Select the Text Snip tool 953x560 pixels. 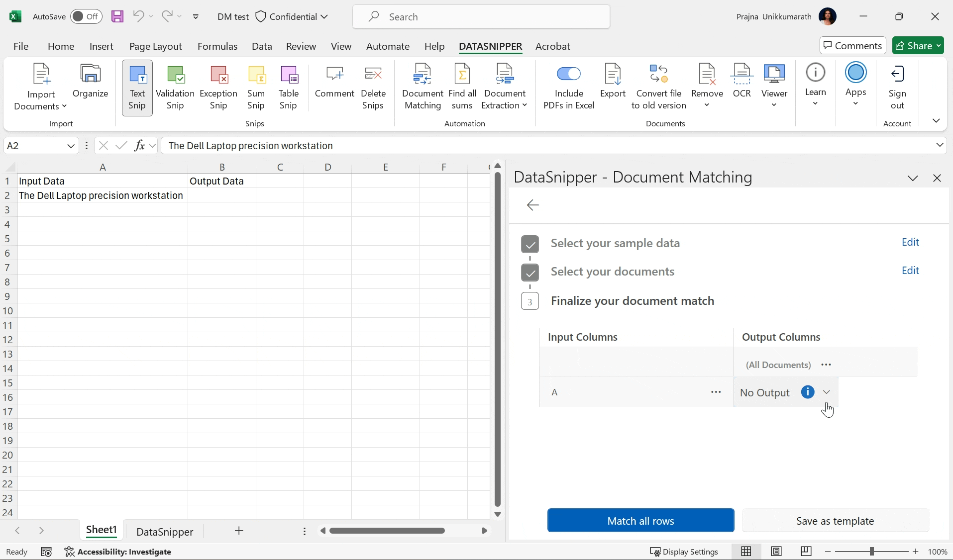click(137, 88)
